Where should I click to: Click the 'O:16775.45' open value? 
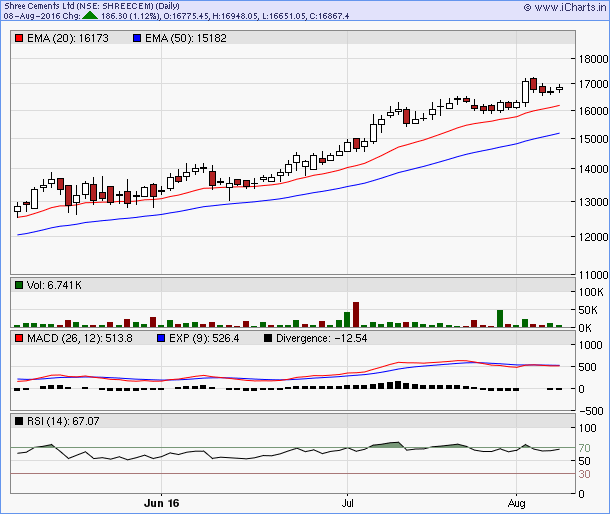click(187, 16)
